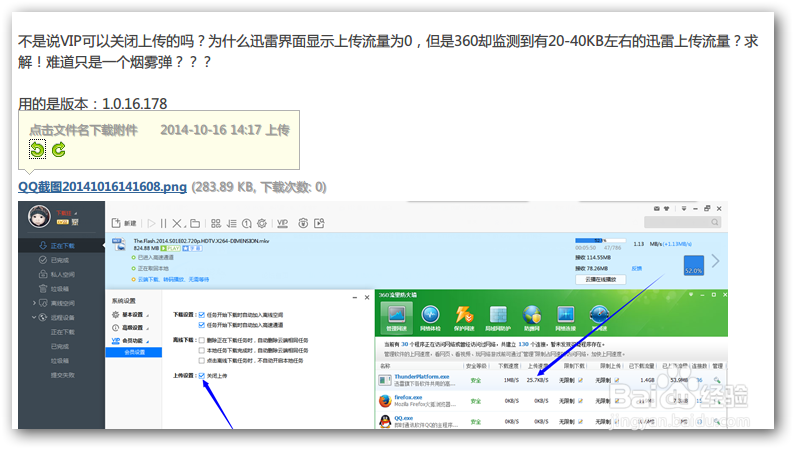Select 网络体检 tab in 360 firewall
Image resolution: width=794 pixels, height=449 pixels.
(x=430, y=318)
